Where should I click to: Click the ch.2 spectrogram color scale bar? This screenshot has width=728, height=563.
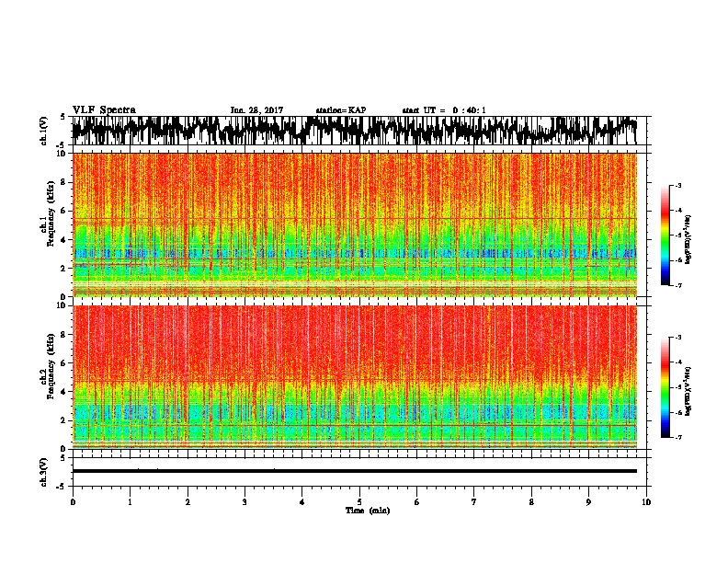tap(665, 387)
